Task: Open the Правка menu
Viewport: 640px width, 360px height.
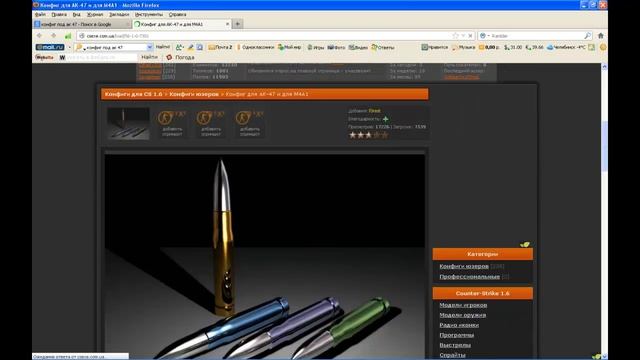Action: [59, 14]
